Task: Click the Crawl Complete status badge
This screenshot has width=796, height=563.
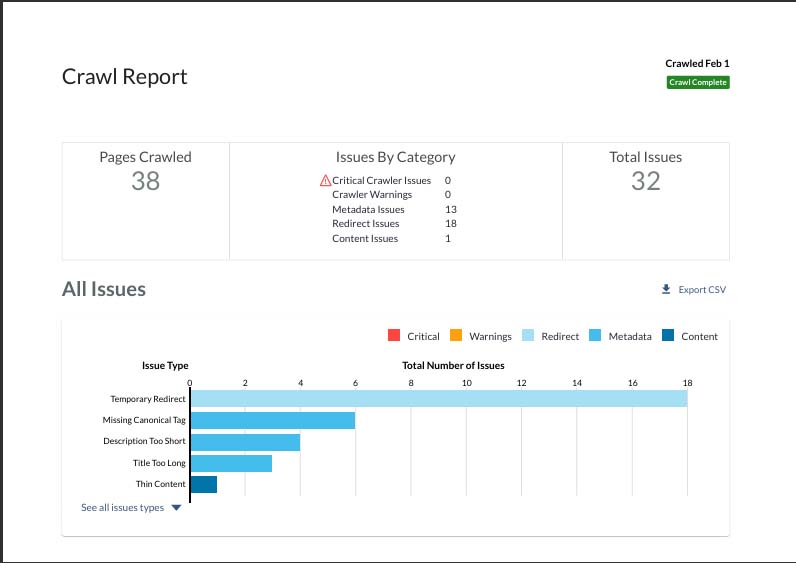Action: [x=698, y=82]
